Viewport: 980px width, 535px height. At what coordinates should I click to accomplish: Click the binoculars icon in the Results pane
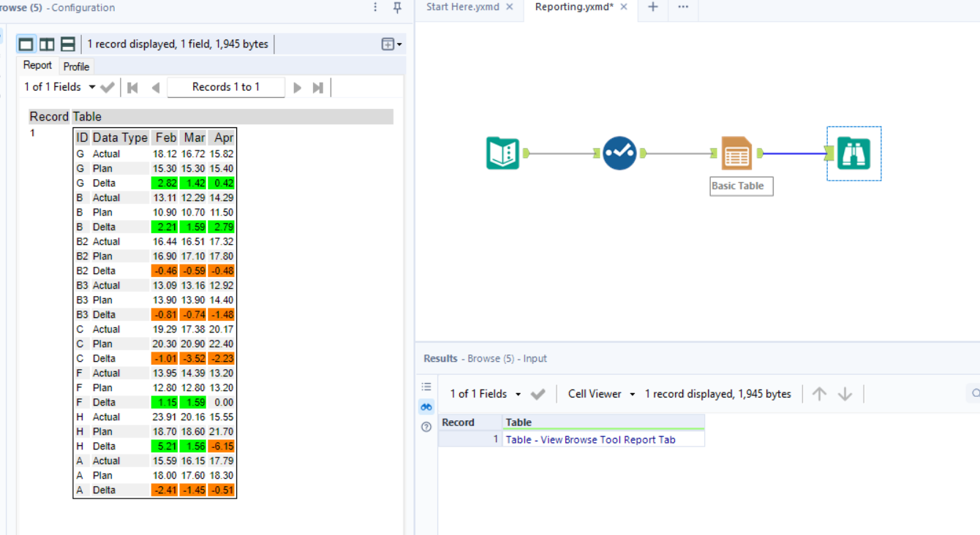(x=425, y=407)
